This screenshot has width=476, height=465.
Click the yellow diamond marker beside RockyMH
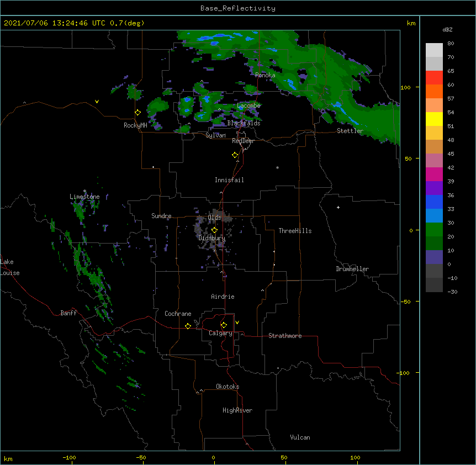pyautogui.click(x=138, y=113)
